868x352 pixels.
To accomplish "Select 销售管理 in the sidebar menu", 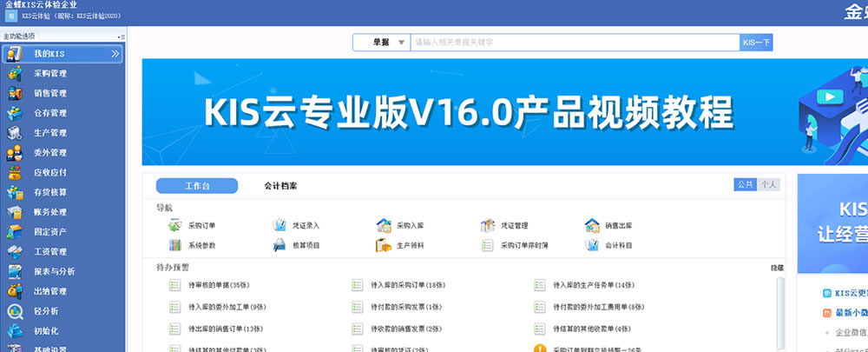I will 50,93.
